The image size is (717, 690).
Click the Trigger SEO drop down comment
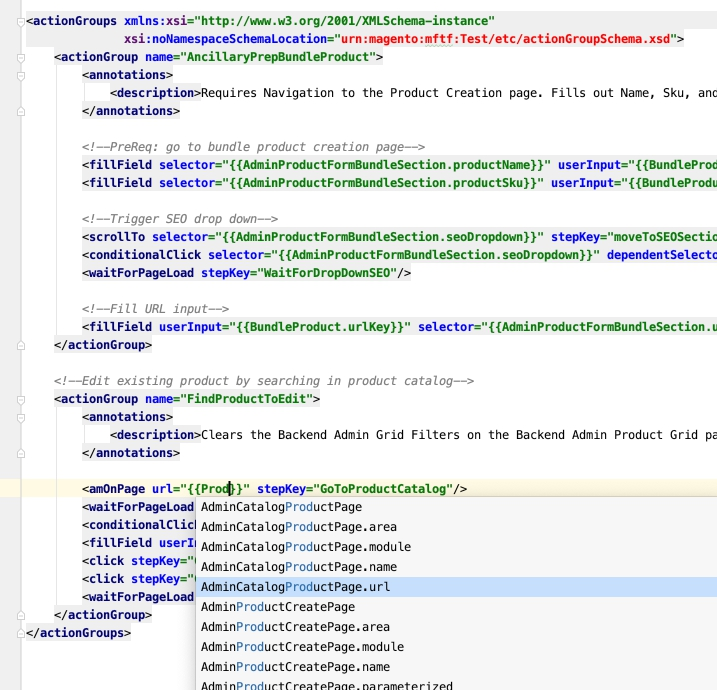pos(180,219)
